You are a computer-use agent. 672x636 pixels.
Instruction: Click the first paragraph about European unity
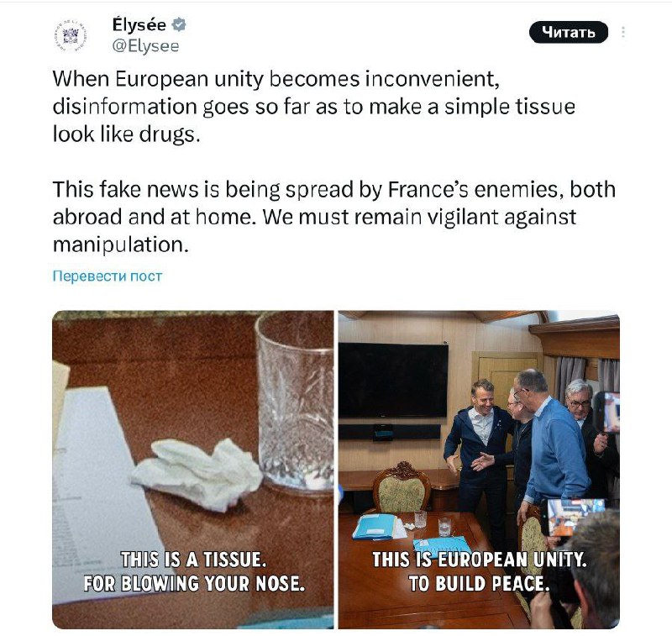coord(314,107)
